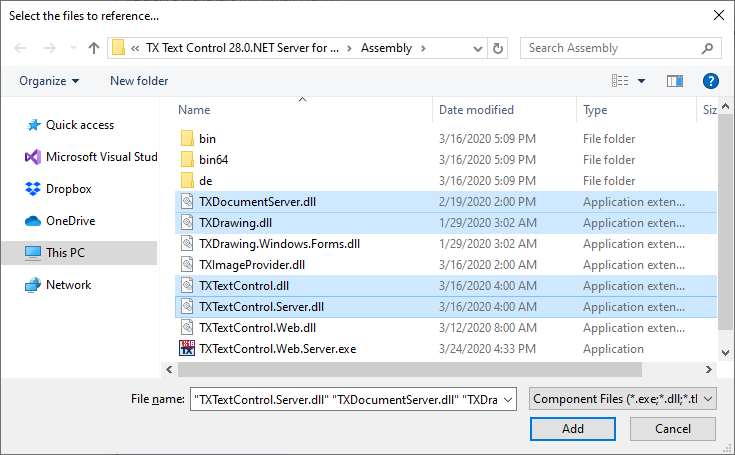Go forward with the Forward arrow

click(49, 48)
